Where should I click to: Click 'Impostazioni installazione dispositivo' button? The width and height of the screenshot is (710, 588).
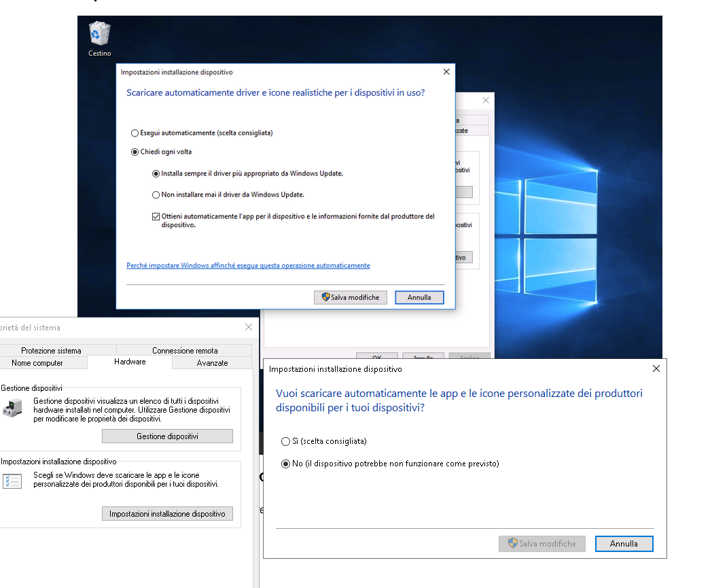168,514
